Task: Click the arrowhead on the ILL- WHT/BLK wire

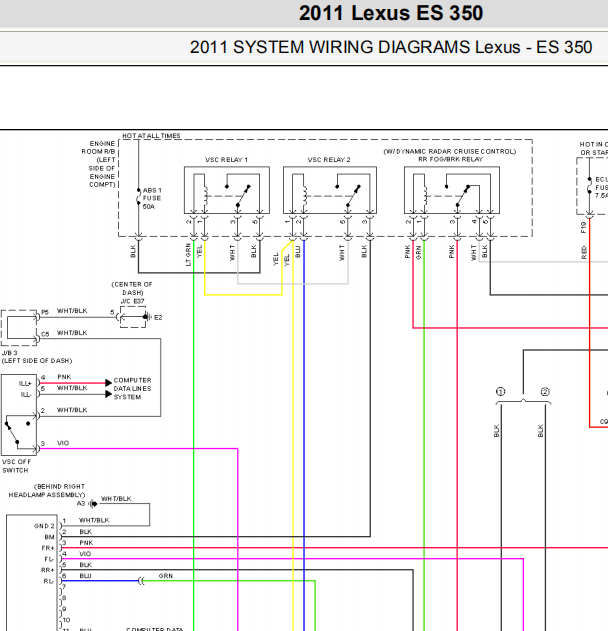Action: [x=108, y=394]
